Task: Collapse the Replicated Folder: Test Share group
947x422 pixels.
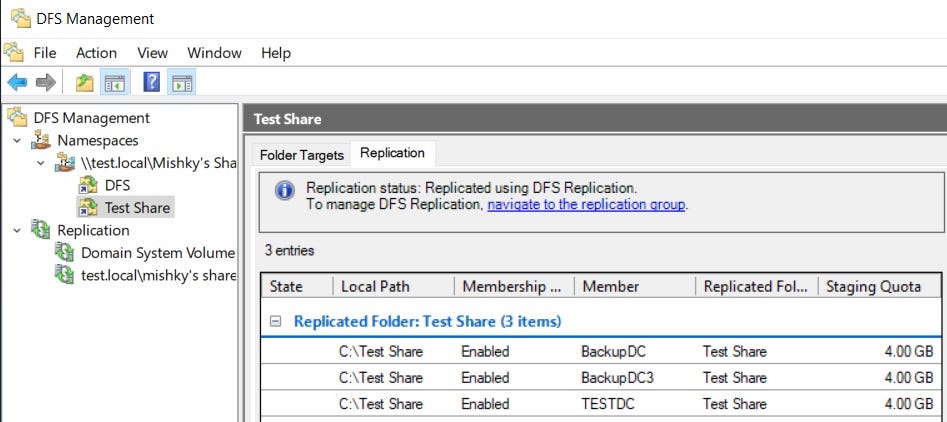Action: 275,321
